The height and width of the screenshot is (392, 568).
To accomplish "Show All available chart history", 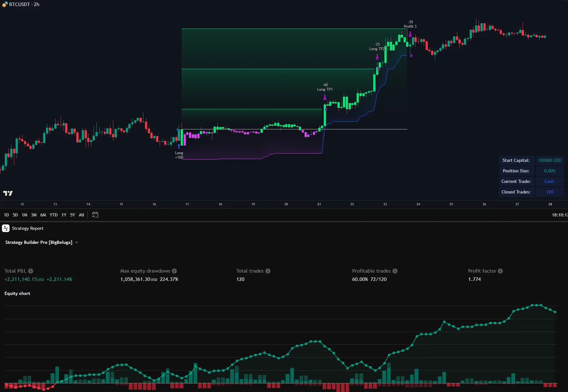I will point(81,215).
